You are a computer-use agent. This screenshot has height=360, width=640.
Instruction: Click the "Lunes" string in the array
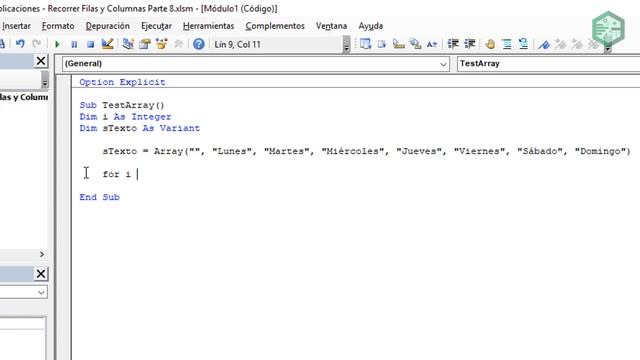[x=231, y=151]
